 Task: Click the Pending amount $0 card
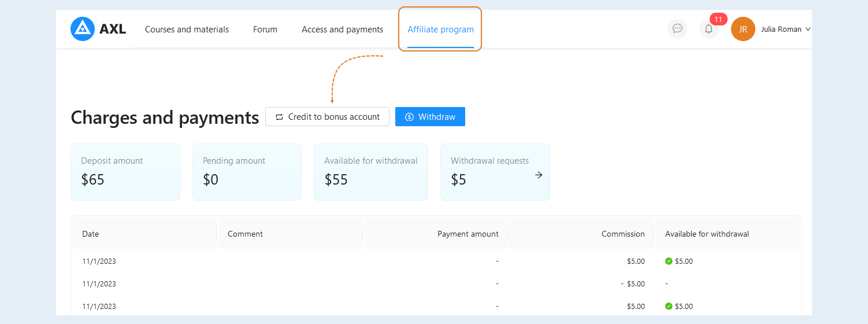point(247,172)
